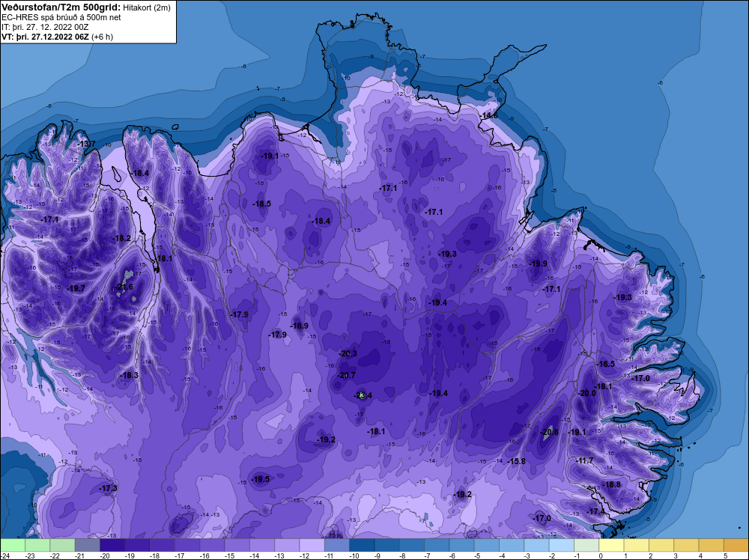Click the -13.7 temperature label
749x560 pixels.
[85, 144]
